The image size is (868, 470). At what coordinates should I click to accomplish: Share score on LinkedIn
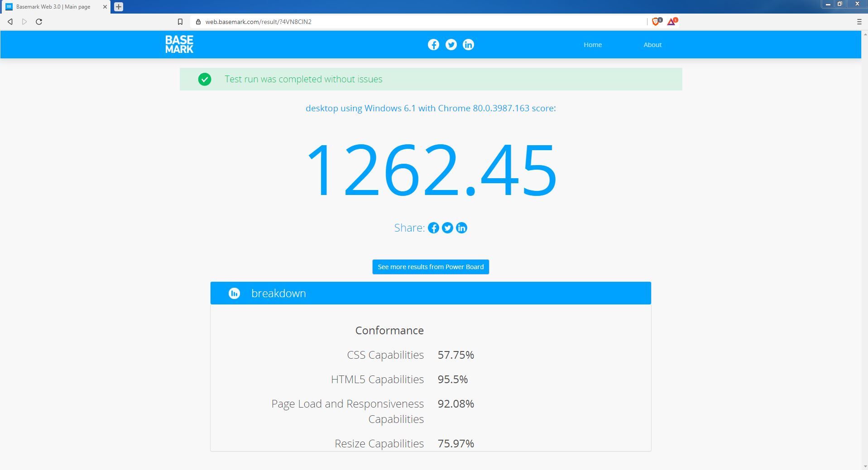click(461, 228)
